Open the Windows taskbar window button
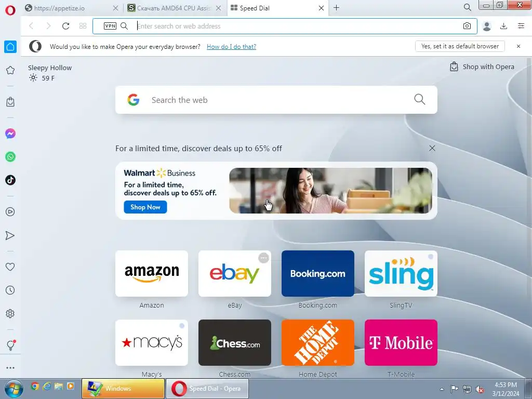This screenshot has height=399, width=532. click(x=123, y=389)
